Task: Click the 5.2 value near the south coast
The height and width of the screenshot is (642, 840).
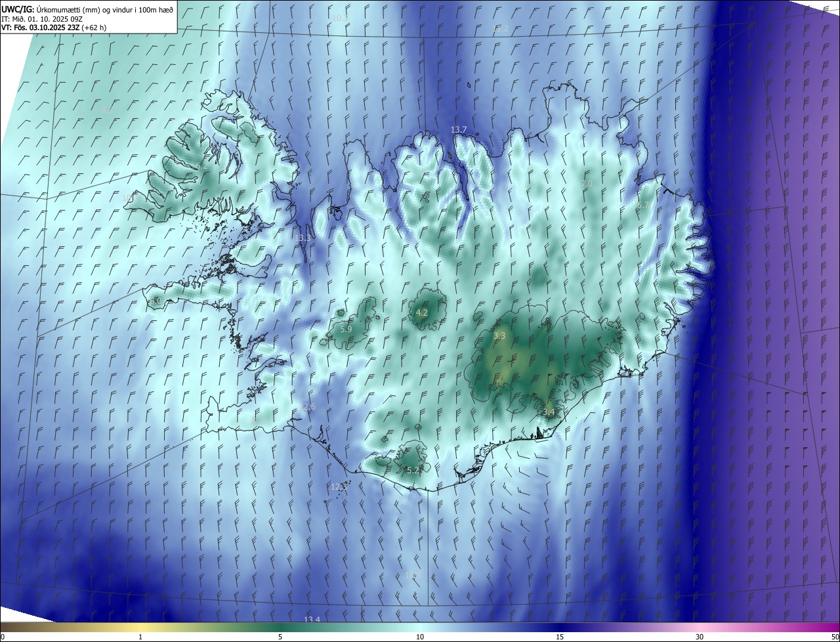Action: (x=413, y=470)
